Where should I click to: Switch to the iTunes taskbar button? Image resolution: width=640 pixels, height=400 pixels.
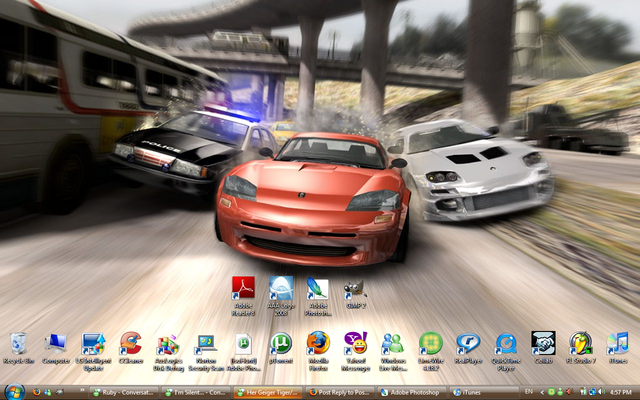click(x=478, y=392)
